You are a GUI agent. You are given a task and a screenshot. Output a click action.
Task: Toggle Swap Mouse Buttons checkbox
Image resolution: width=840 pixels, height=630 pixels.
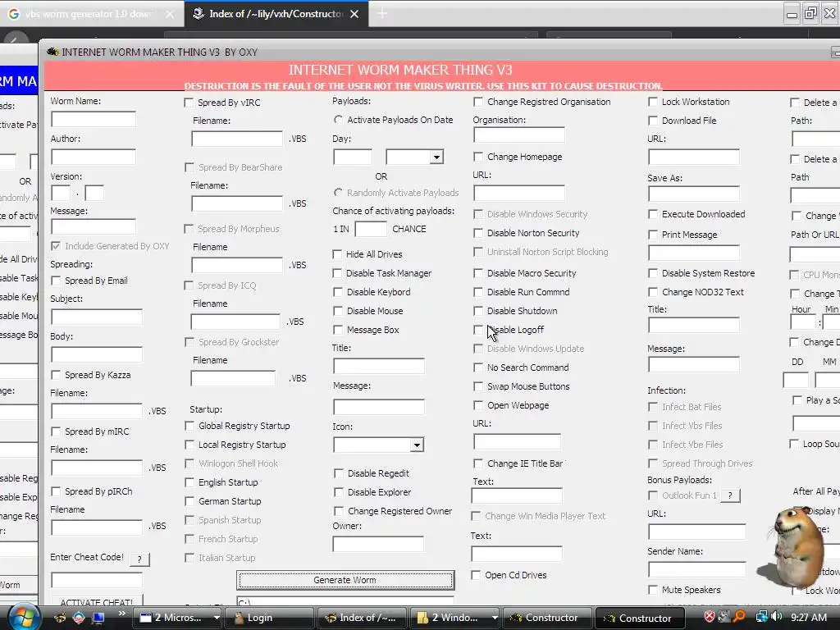click(x=478, y=386)
